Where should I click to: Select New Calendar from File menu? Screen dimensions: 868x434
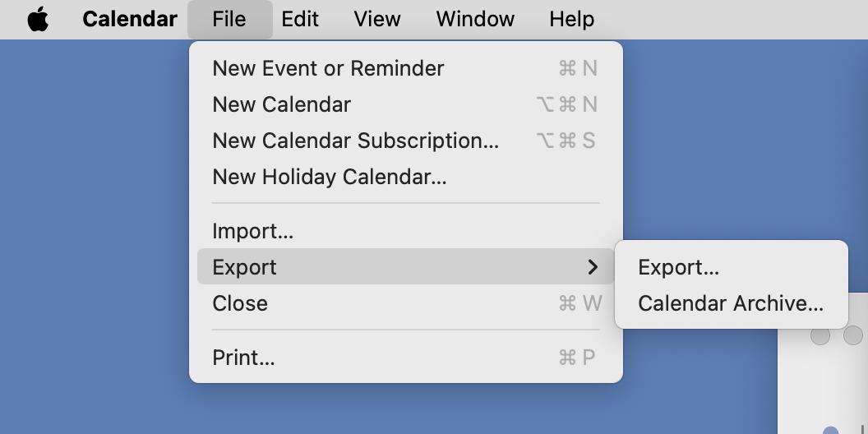[281, 104]
